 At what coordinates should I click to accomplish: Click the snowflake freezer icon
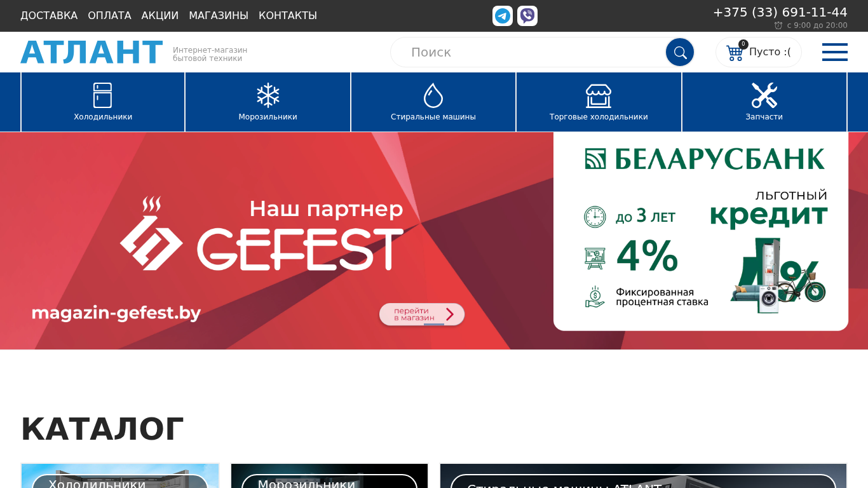[268, 95]
